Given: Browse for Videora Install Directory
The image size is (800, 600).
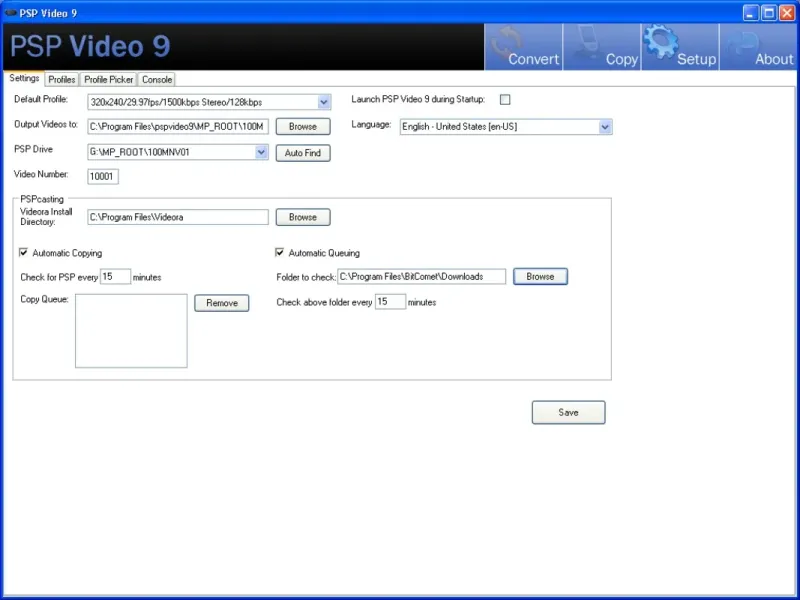Looking at the screenshot, I should pyautogui.click(x=303, y=217).
